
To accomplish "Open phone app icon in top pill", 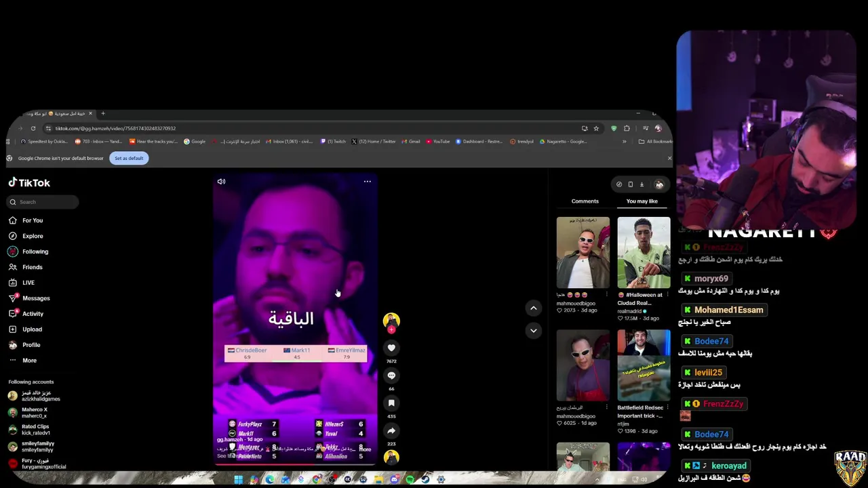I will 631,184.
